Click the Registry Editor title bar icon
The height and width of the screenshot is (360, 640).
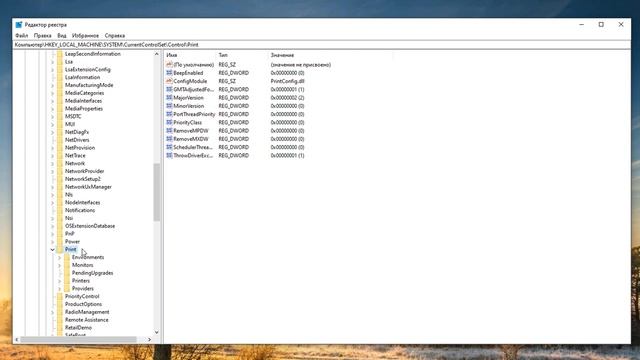(x=19, y=25)
